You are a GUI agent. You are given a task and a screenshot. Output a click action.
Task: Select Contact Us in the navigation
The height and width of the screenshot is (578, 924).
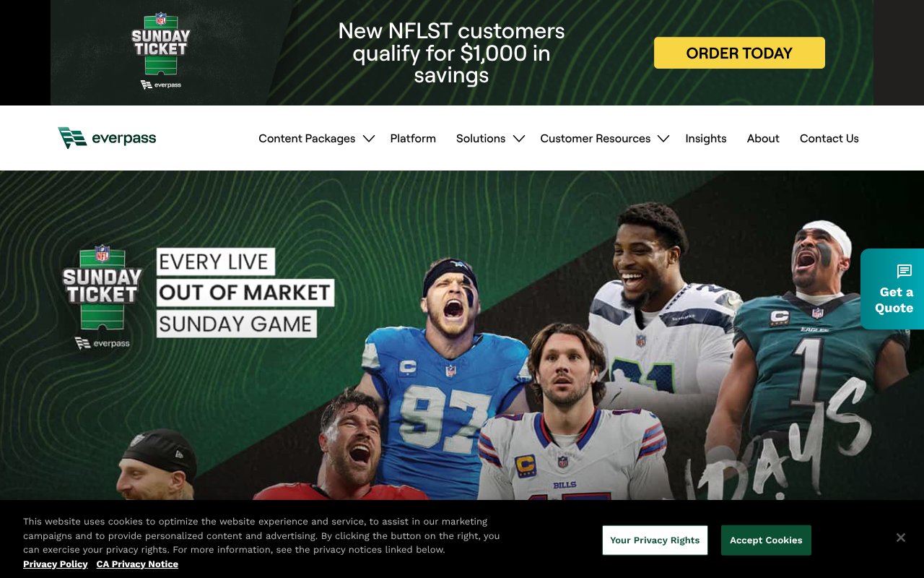[x=829, y=139]
